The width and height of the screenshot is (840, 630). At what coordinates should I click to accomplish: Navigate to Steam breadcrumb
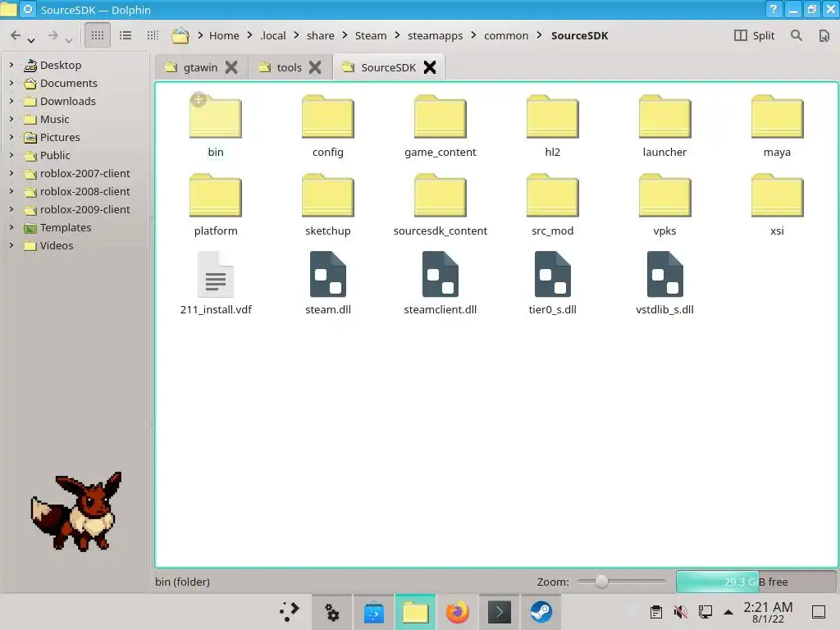[x=371, y=35]
